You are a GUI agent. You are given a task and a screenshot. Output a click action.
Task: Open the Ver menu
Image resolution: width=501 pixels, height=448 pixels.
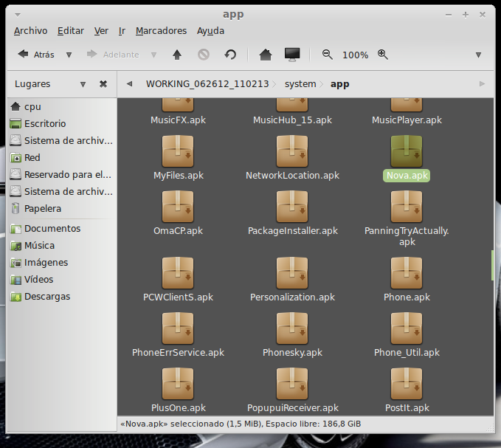(x=101, y=31)
